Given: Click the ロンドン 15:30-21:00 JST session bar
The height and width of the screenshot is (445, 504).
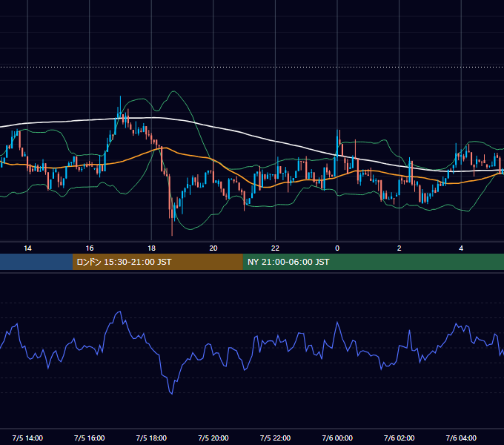Looking at the screenshot, I should [157, 262].
